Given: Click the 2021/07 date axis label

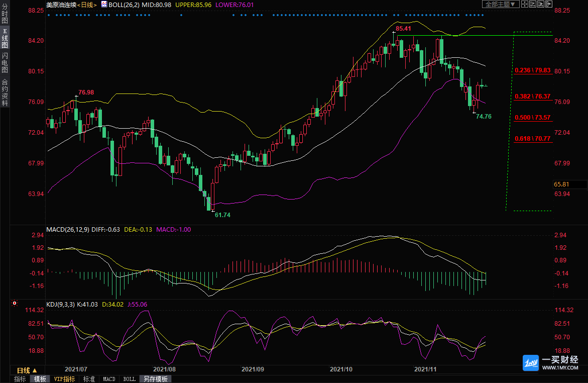Looking at the screenshot, I should (x=76, y=369).
